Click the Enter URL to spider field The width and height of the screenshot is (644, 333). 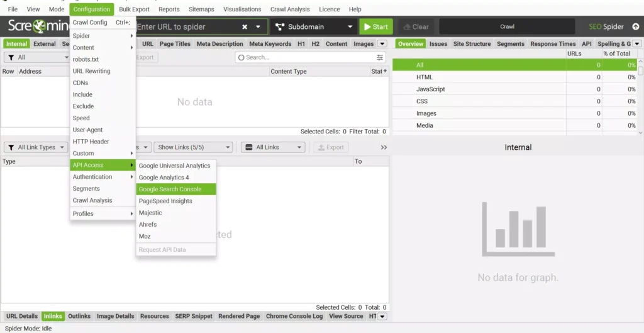click(187, 26)
